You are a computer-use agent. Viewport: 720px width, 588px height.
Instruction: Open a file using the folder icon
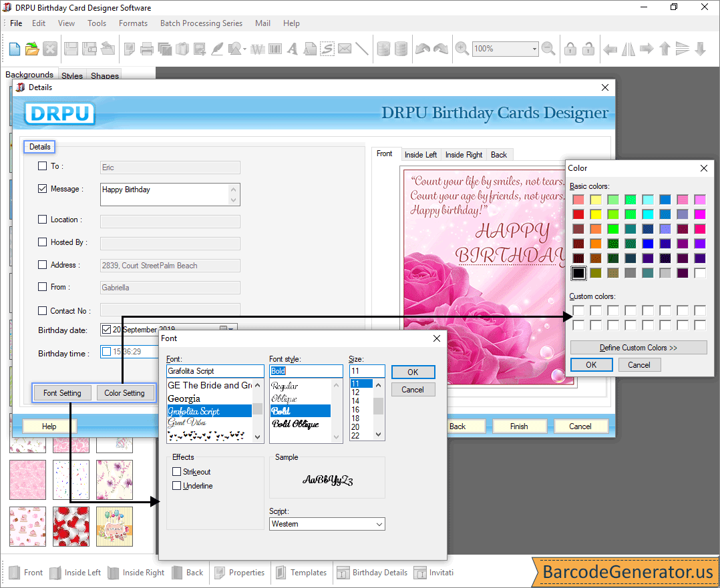click(32, 49)
